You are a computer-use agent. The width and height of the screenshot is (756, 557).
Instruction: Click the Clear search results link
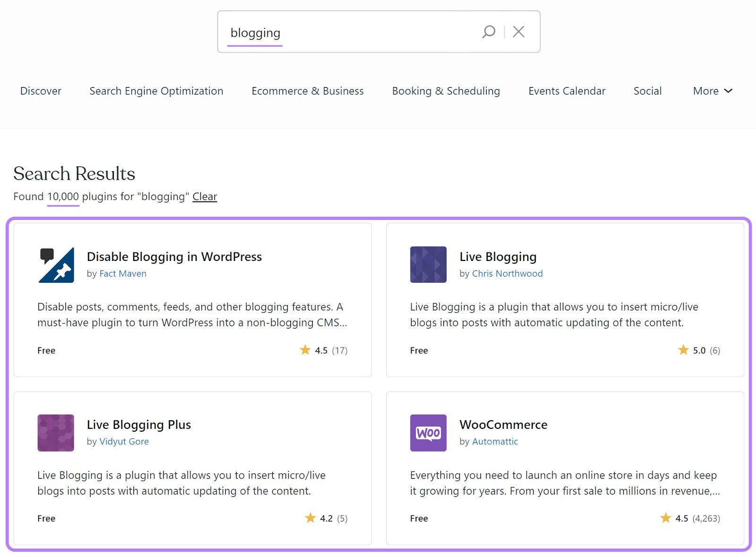click(205, 196)
